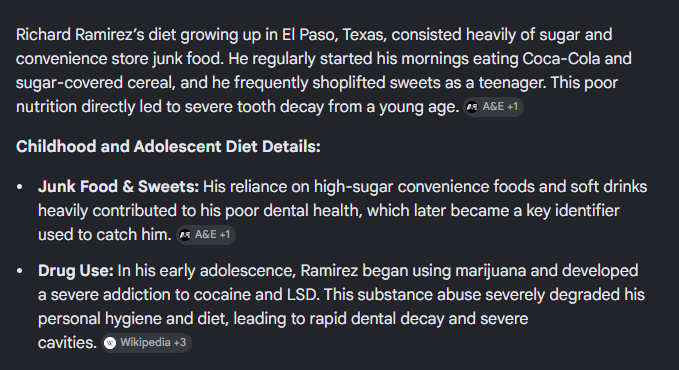Click the bullet point before "Drug Use"

point(19,271)
